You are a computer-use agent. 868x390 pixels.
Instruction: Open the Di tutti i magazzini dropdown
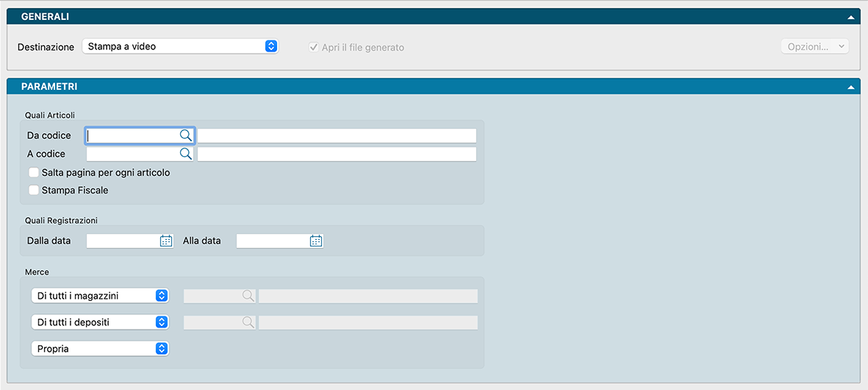(100, 296)
